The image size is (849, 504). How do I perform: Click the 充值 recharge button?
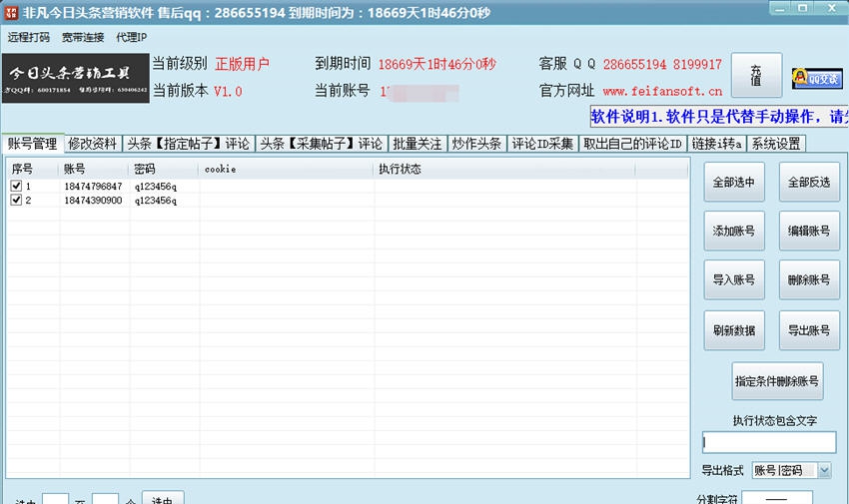(756, 75)
